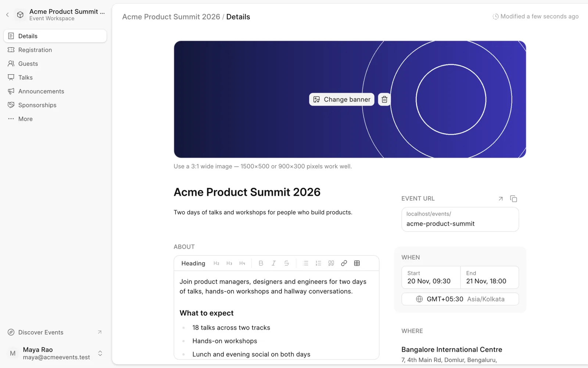Open the Sponsorships section
The height and width of the screenshot is (368, 588).
[55, 105]
